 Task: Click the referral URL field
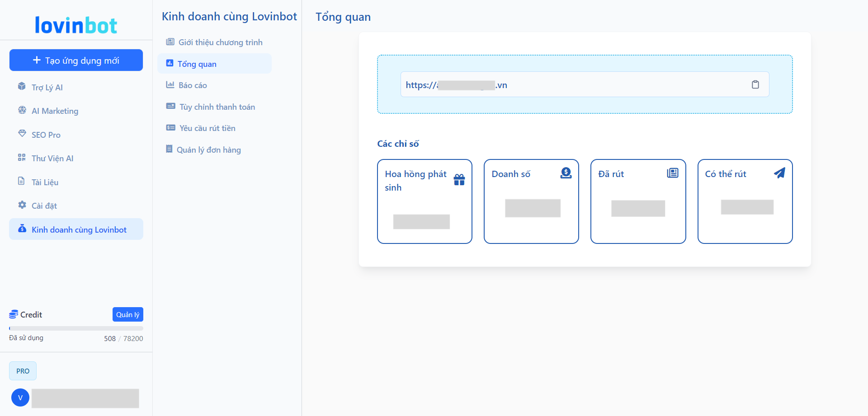click(x=585, y=84)
